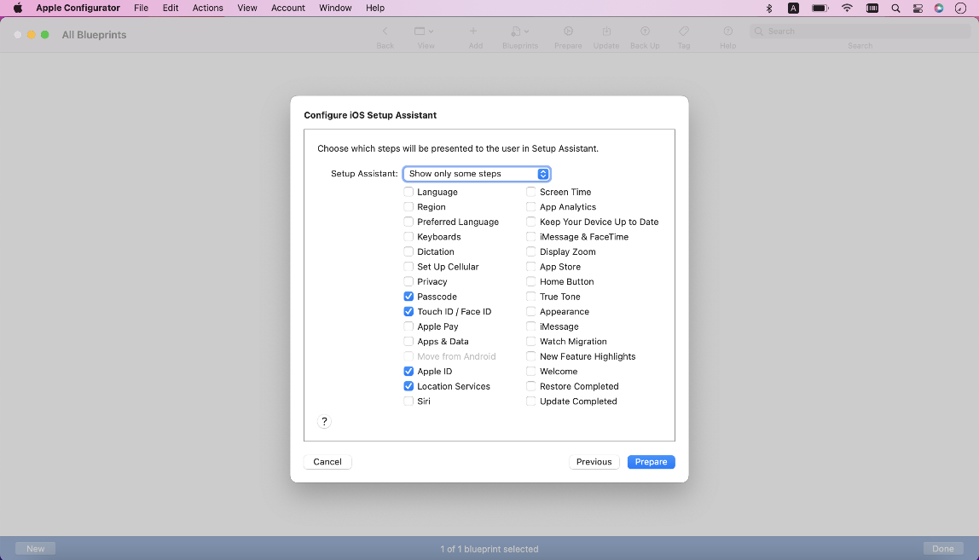Expand the Blueprints toolbar dropdown
The image size is (979, 560).
pos(520,32)
